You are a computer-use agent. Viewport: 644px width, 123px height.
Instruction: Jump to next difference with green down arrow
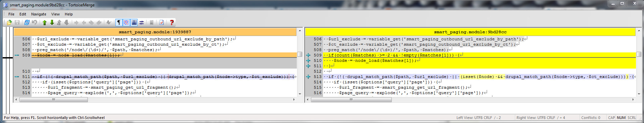[x=52, y=23]
